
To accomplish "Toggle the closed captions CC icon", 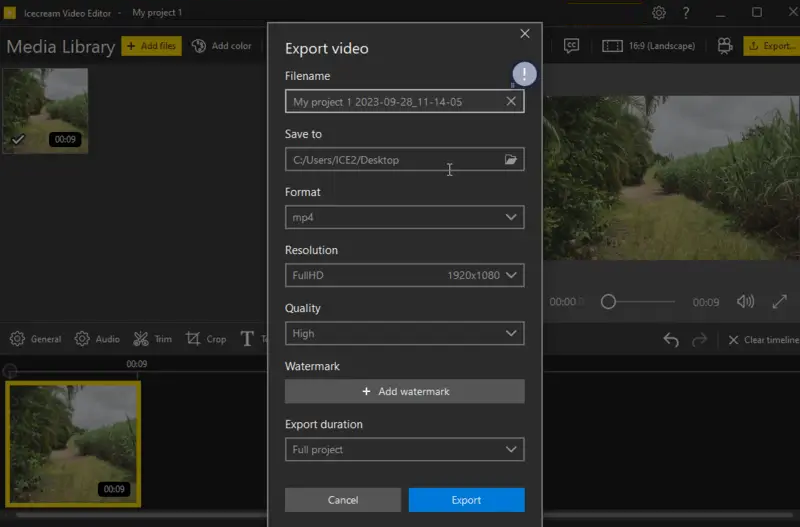I will tap(572, 45).
